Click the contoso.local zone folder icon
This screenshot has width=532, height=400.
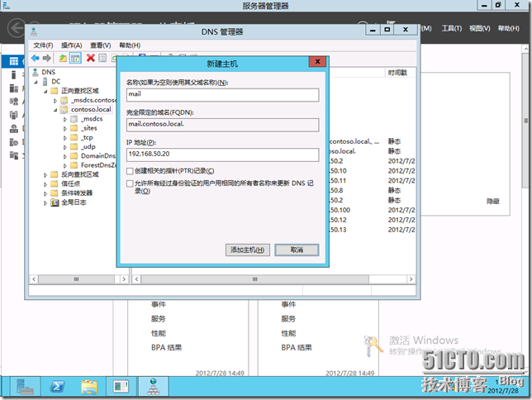64,109
